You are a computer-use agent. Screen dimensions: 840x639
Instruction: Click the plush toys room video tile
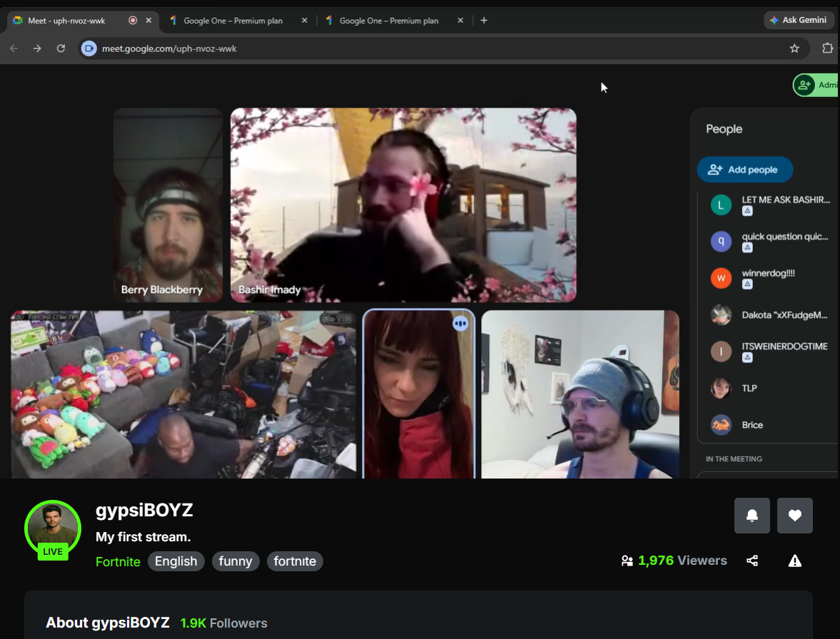coord(183,394)
